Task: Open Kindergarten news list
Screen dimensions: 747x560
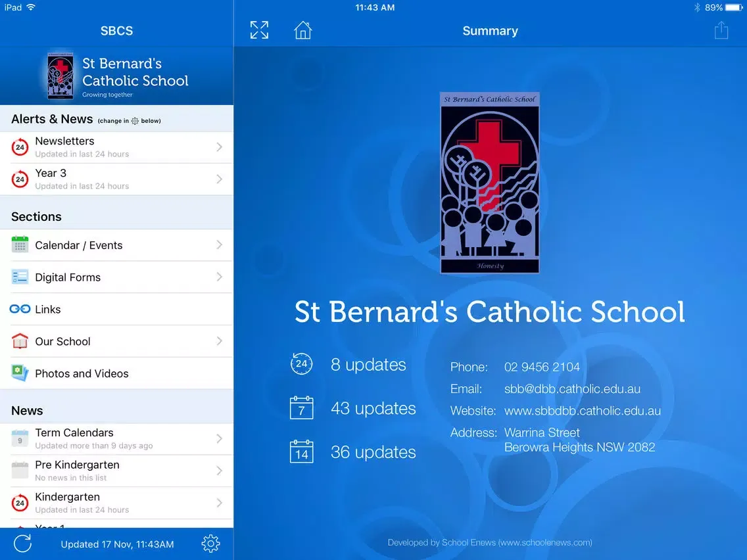Action: [117, 502]
